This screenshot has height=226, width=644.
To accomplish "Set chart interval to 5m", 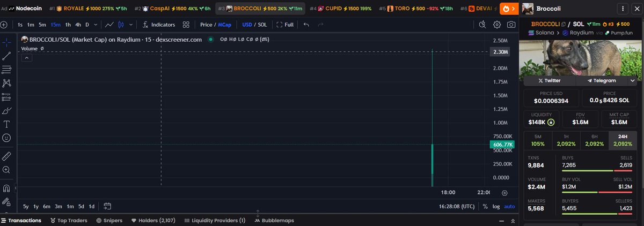I will pos(42,25).
